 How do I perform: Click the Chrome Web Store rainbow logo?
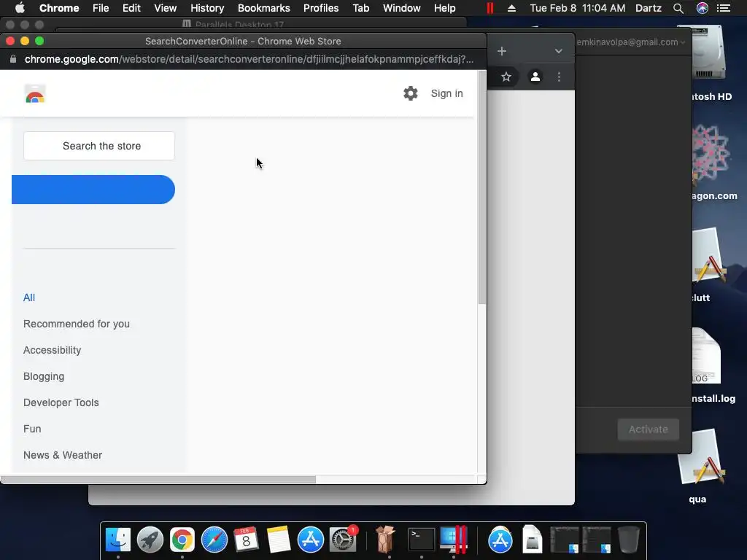coord(35,94)
